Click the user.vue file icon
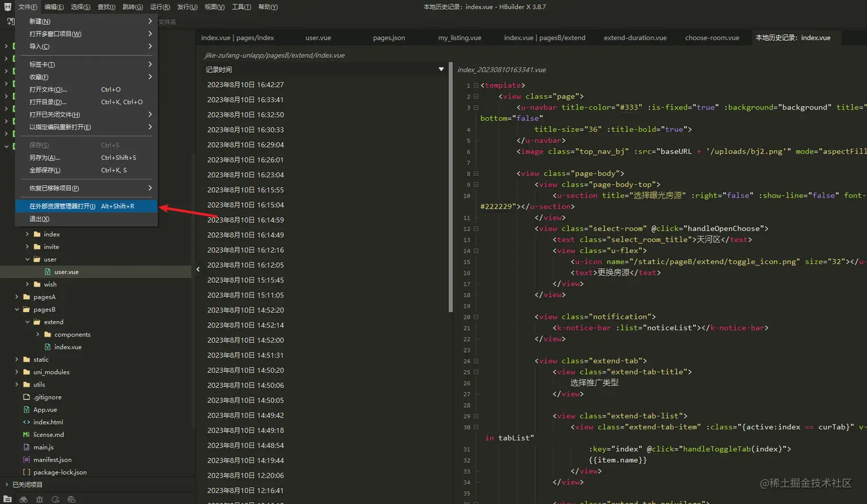 (x=48, y=272)
